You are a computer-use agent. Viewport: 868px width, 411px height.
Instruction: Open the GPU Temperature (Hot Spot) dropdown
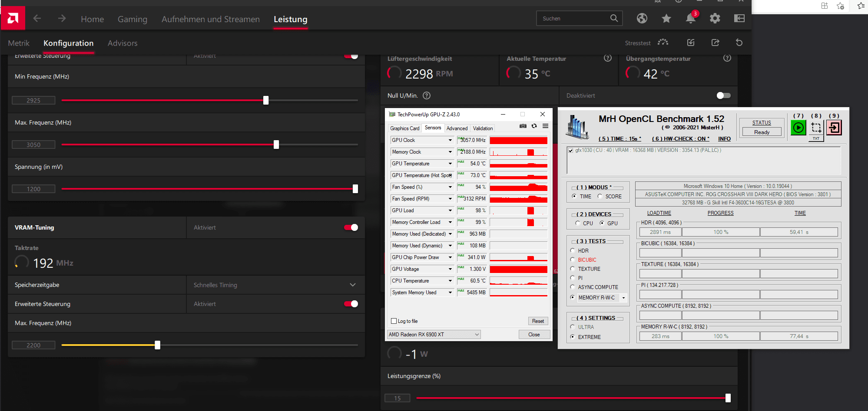pyautogui.click(x=450, y=175)
